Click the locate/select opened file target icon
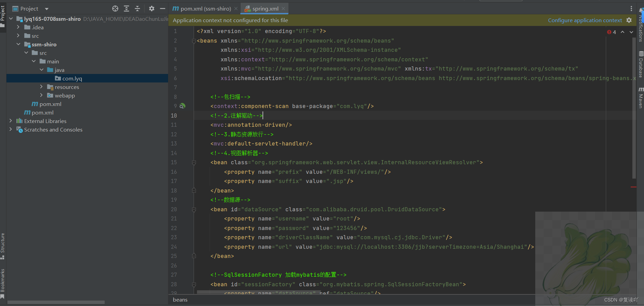This screenshot has height=306, width=644. 115,9
